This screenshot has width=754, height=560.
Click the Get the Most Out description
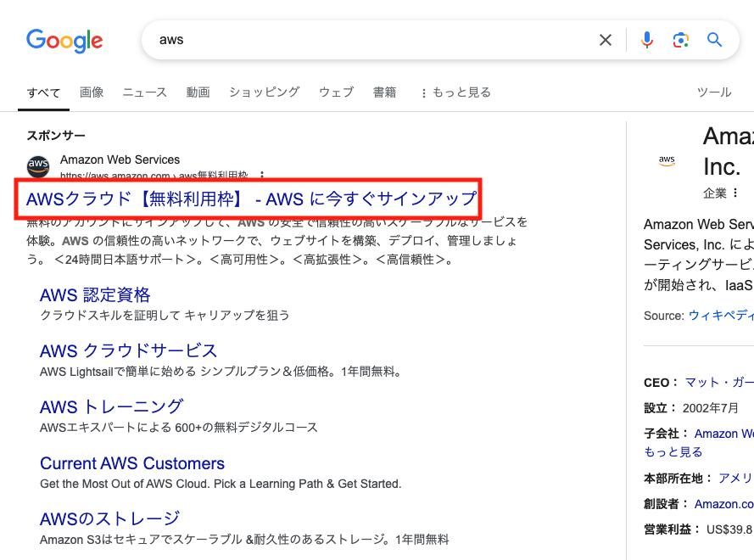point(221,484)
